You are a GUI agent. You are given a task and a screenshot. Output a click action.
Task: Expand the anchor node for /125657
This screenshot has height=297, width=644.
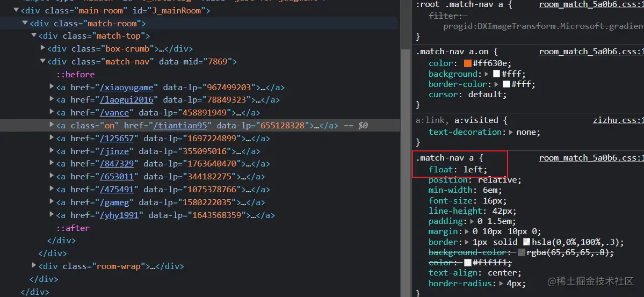pos(52,137)
